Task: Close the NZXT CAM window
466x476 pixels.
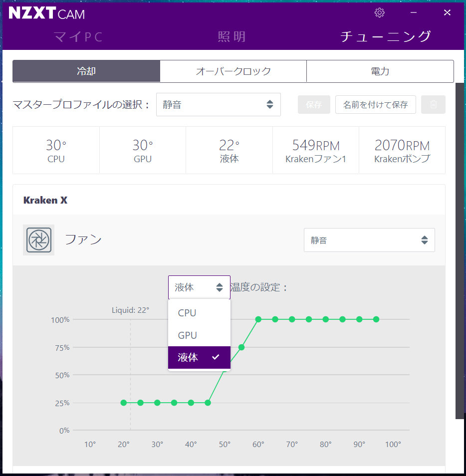Action: click(447, 12)
